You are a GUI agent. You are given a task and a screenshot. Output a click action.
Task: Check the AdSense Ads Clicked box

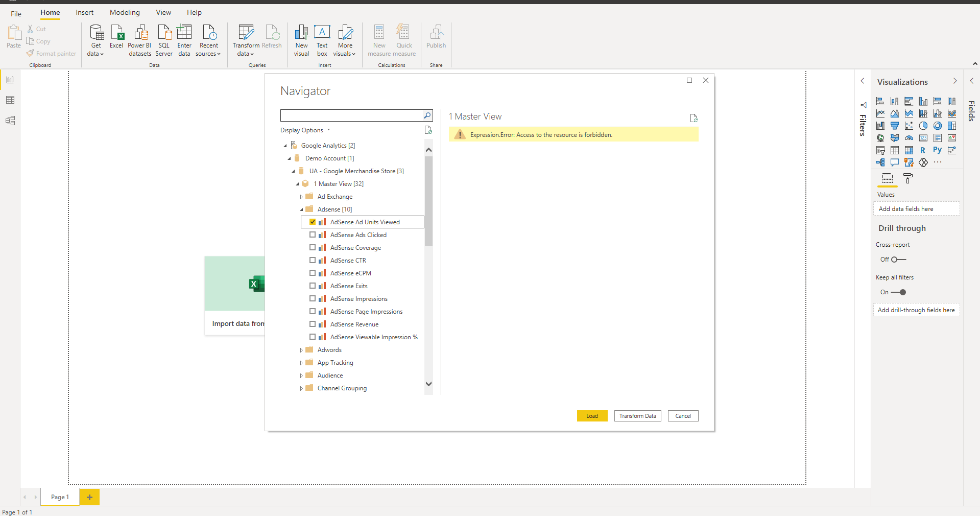point(313,234)
